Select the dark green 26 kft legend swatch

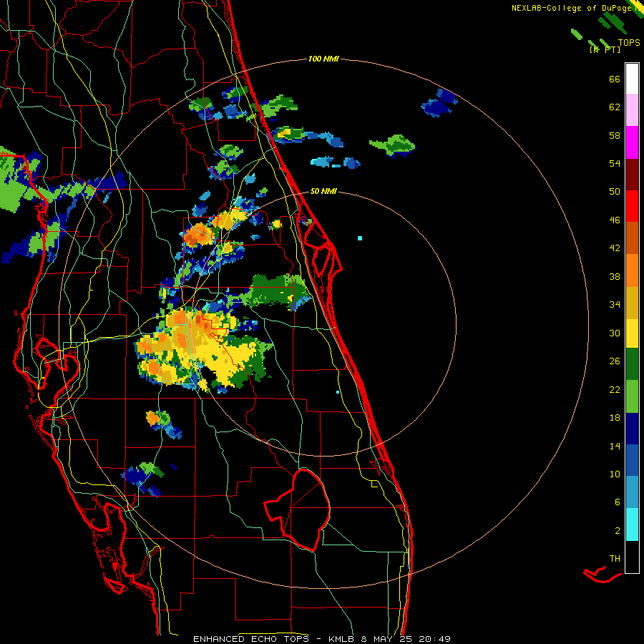coord(632,364)
